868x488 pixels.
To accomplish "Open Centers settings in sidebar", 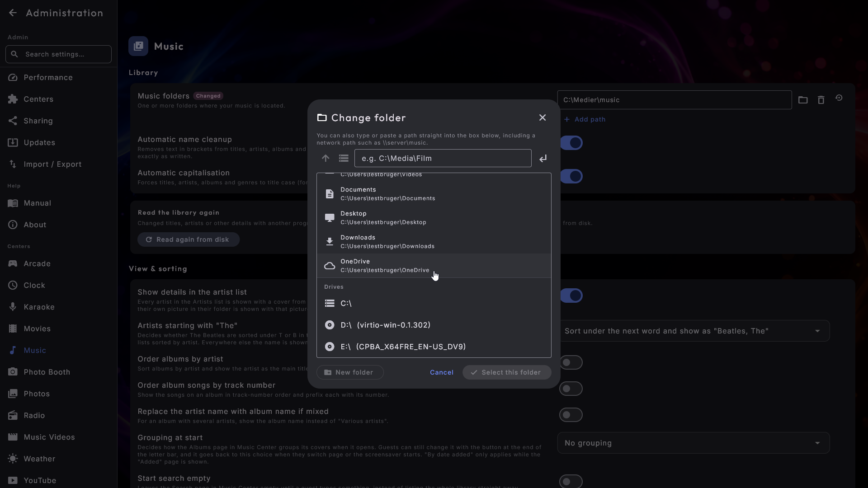I will point(58,99).
